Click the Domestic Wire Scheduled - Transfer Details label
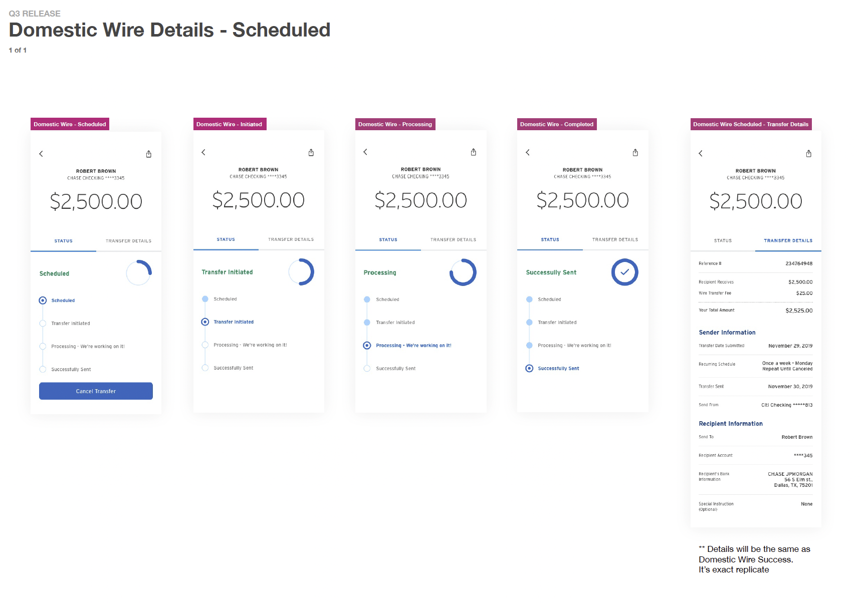Screen dimensions: 868x603 coord(750,124)
